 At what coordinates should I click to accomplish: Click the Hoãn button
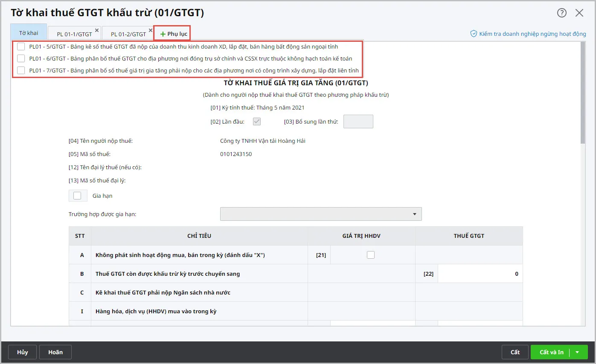(55, 352)
